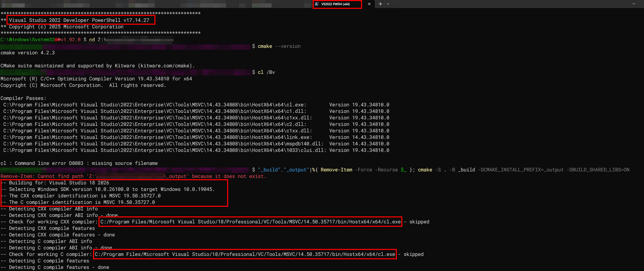644x271 pixels.
Task: Click the 'cmake version 4.2.3' output line
Action: pyautogui.click(x=28, y=53)
